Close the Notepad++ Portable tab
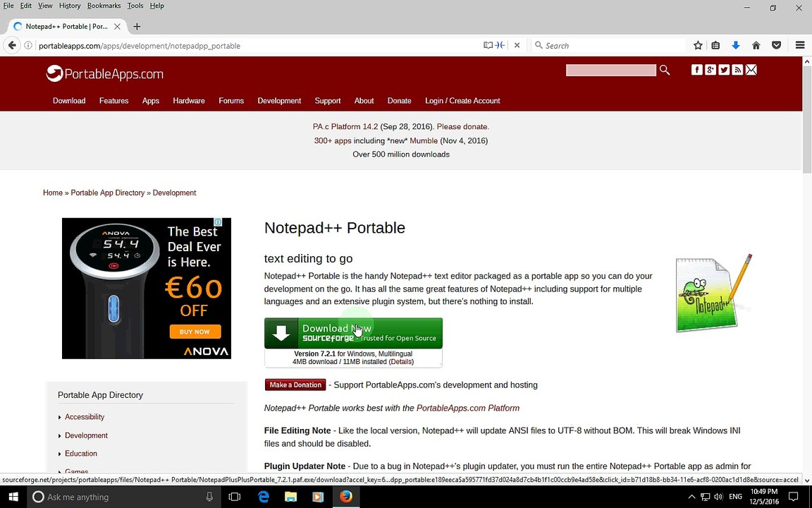The height and width of the screenshot is (508, 812). pos(117,26)
